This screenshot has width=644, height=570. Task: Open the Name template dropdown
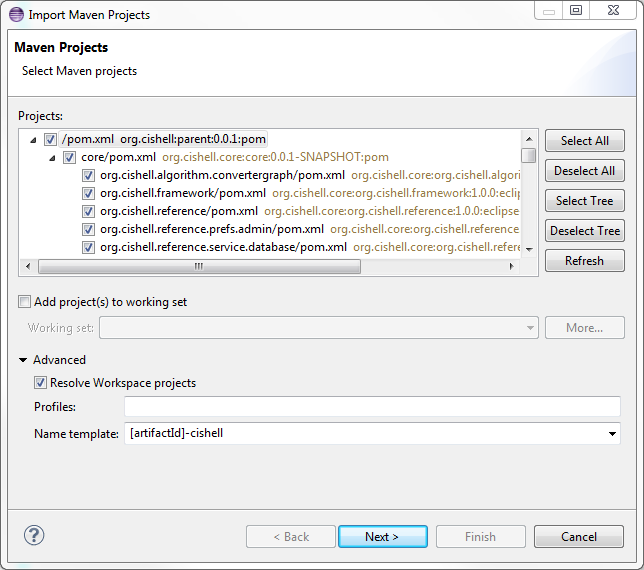(x=612, y=434)
